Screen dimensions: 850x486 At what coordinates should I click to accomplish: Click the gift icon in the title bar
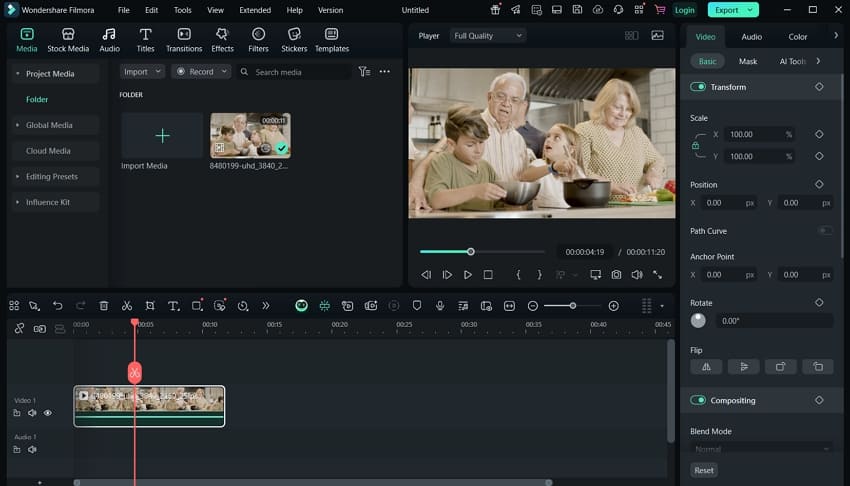point(495,10)
